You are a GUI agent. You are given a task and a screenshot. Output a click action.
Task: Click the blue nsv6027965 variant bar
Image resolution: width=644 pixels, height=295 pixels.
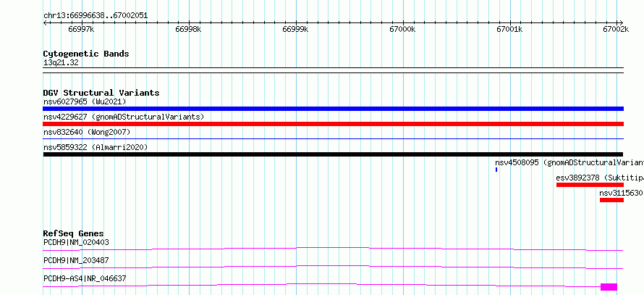point(333,109)
